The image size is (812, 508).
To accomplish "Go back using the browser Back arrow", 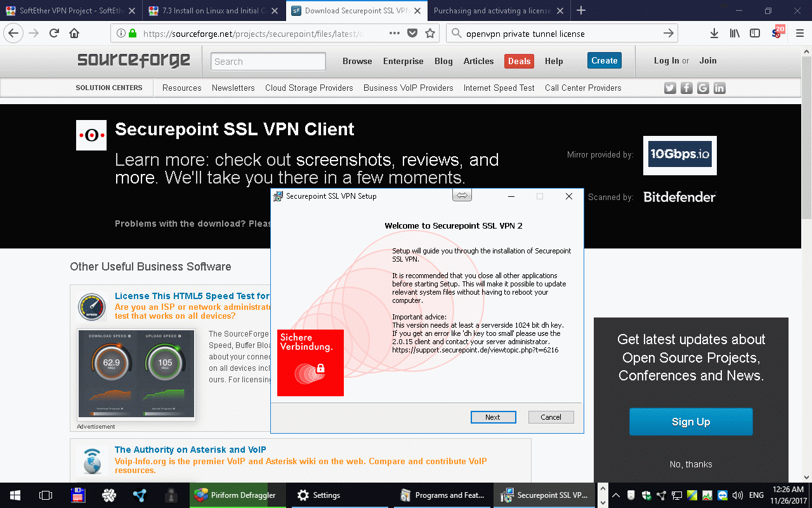I will 13,34.
